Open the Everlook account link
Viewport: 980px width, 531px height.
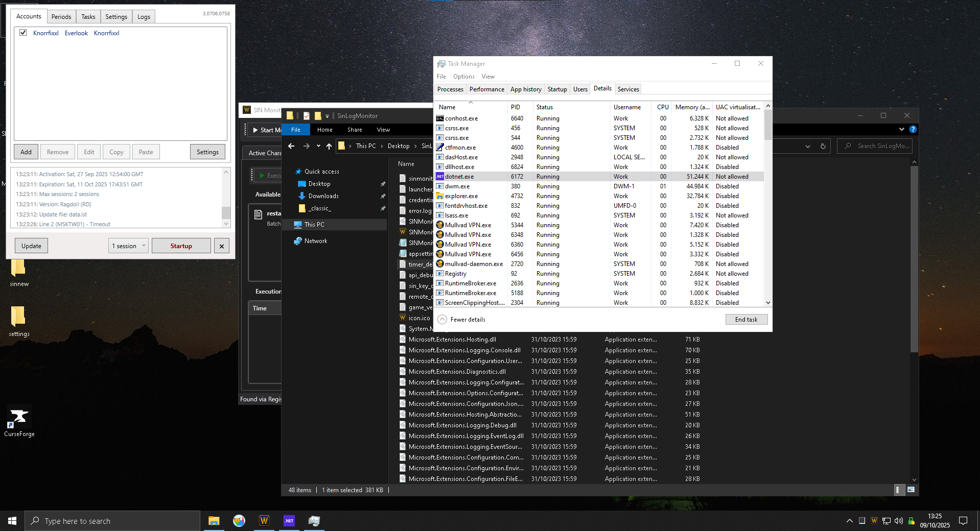point(76,33)
